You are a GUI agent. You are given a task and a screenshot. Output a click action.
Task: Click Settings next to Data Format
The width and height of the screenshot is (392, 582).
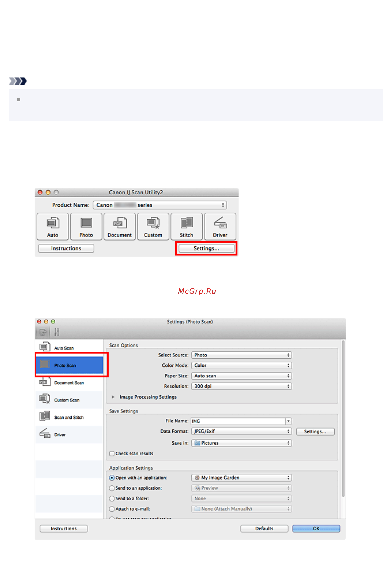[x=315, y=432]
